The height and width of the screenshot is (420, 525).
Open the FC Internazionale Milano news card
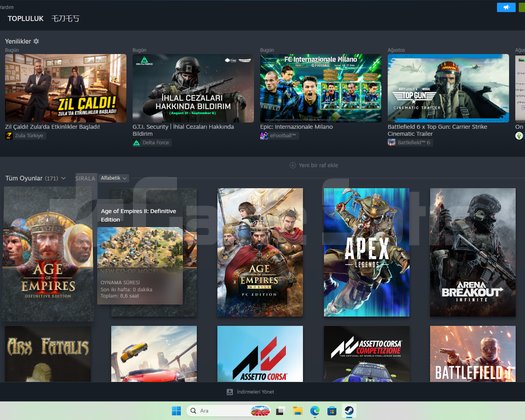coord(321,88)
